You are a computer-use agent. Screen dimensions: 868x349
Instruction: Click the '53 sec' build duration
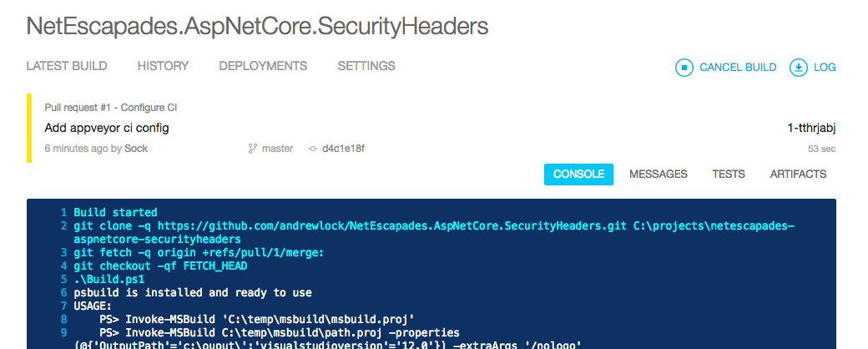click(822, 149)
